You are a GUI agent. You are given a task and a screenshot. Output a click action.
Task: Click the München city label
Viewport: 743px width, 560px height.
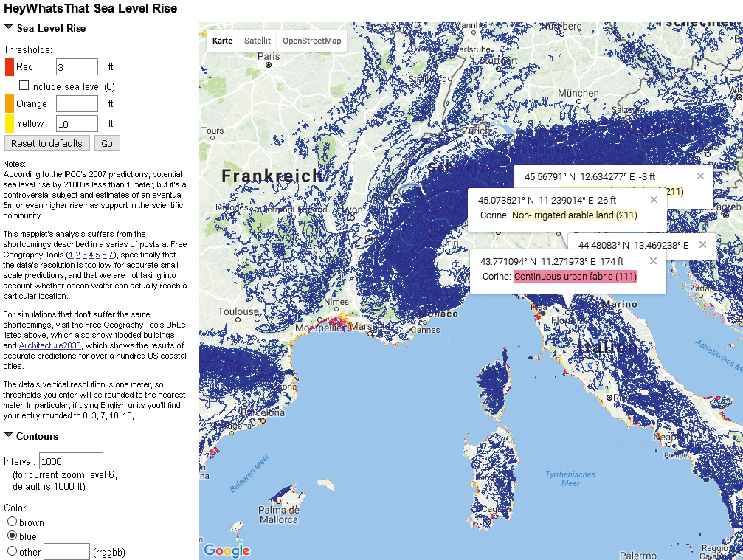pyautogui.click(x=578, y=93)
